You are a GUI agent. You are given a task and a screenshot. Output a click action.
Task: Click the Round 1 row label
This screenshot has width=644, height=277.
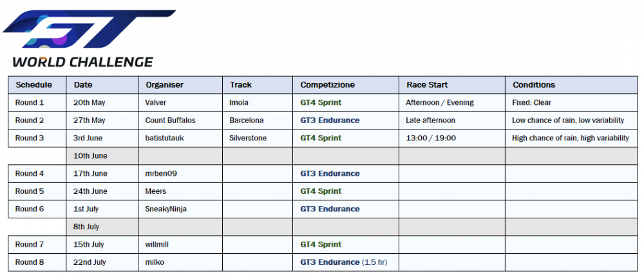pyautogui.click(x=30, y=102)
